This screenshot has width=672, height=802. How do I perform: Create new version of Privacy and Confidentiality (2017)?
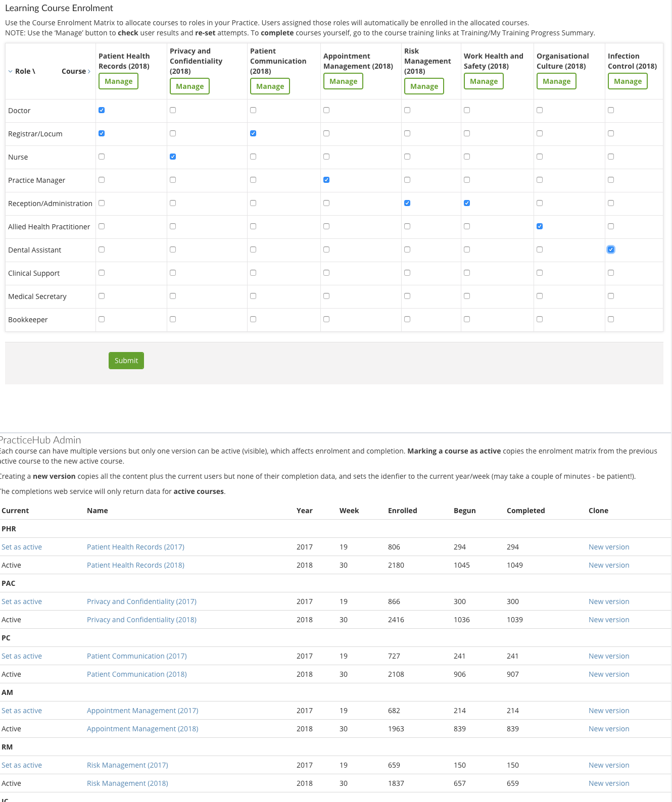point(609,601)
